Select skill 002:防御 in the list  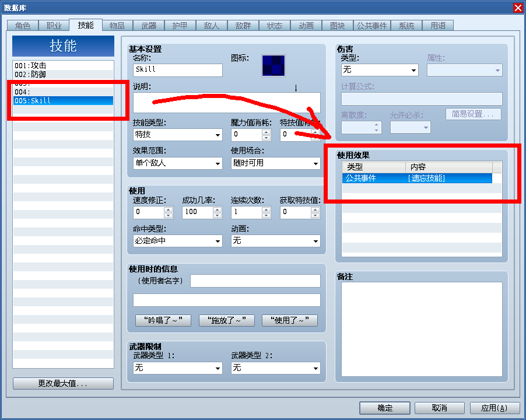click(x=63, y=74)
